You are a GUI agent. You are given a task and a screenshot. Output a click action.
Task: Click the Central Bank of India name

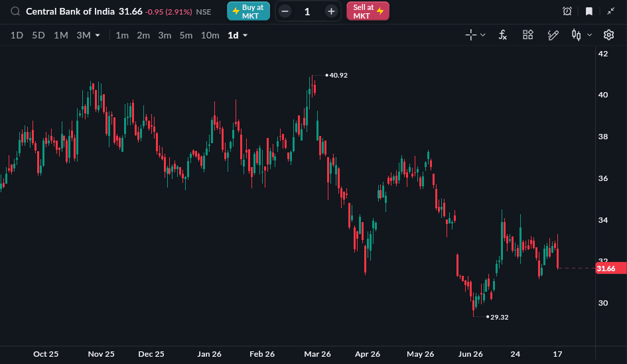70,11
